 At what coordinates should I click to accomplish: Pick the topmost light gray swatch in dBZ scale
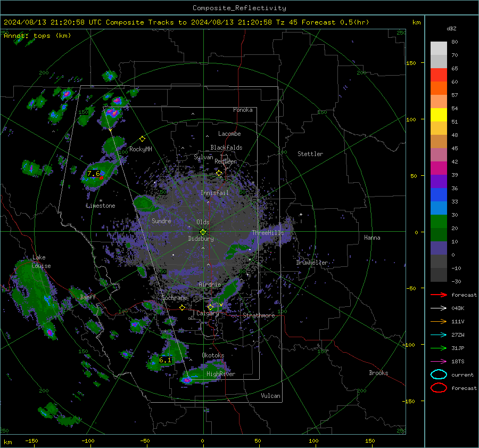[439, 48]
